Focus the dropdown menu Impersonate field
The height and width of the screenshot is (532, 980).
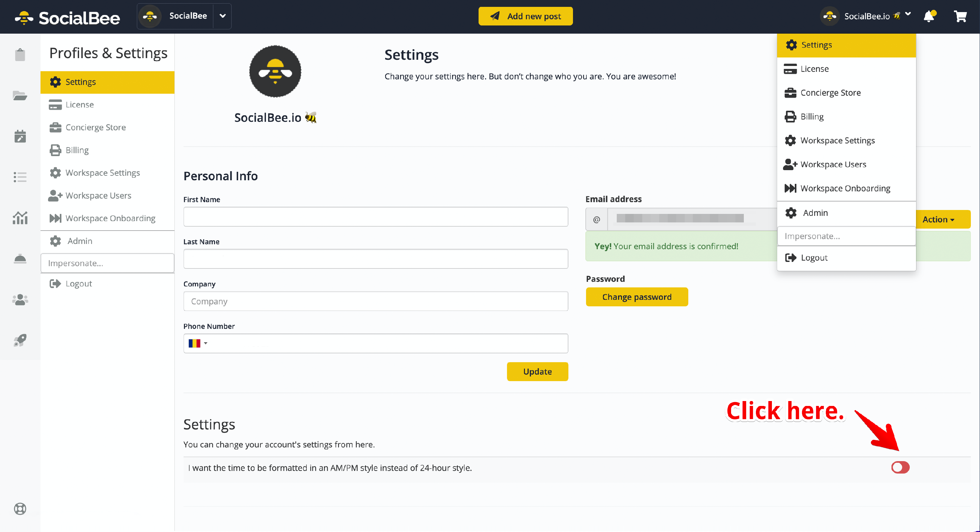tap(846, 236)
